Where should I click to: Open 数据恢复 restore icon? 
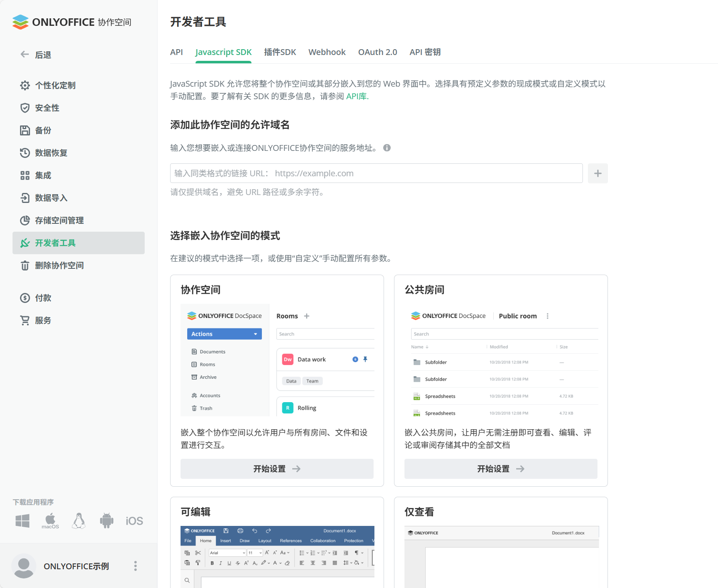pyautogui.click(x=25, y=153)
